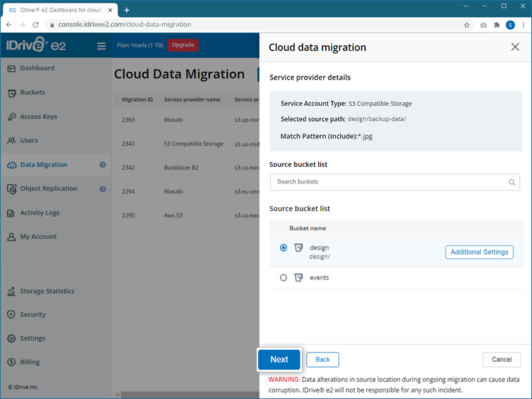This screenshot has width=532, height=399.
Task: Go Back to the previous step
Action: (323, 359)
